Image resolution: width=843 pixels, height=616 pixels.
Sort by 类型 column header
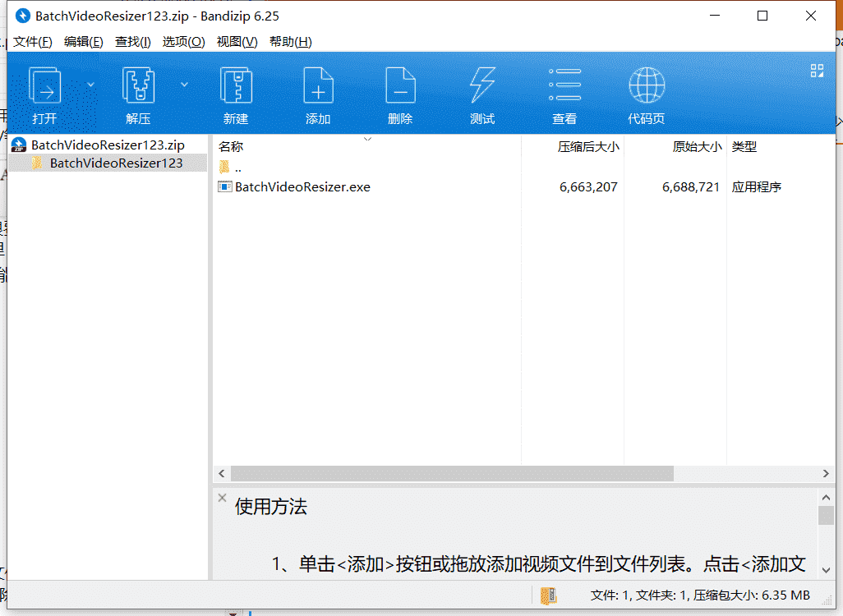click(x=744, y=146)
